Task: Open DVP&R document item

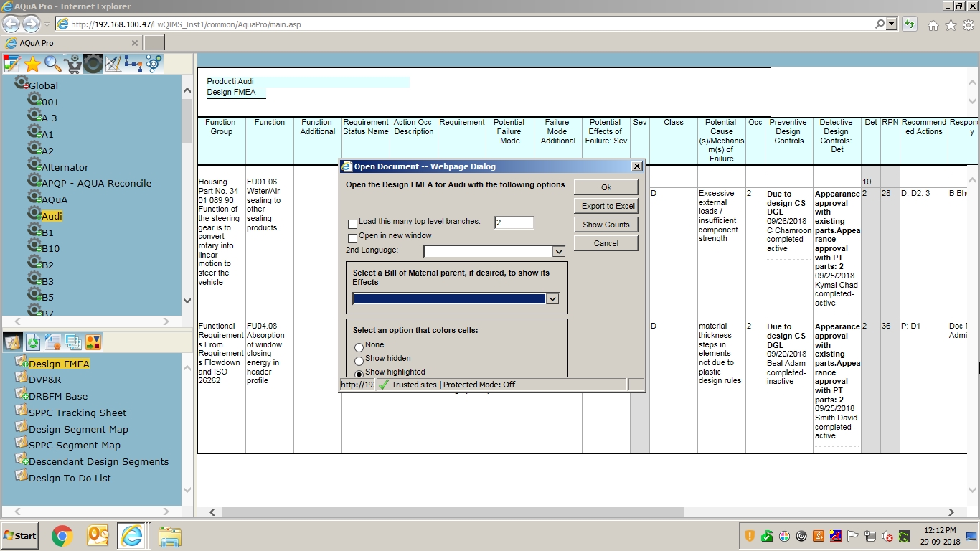Action: click(x=44, y=380)
